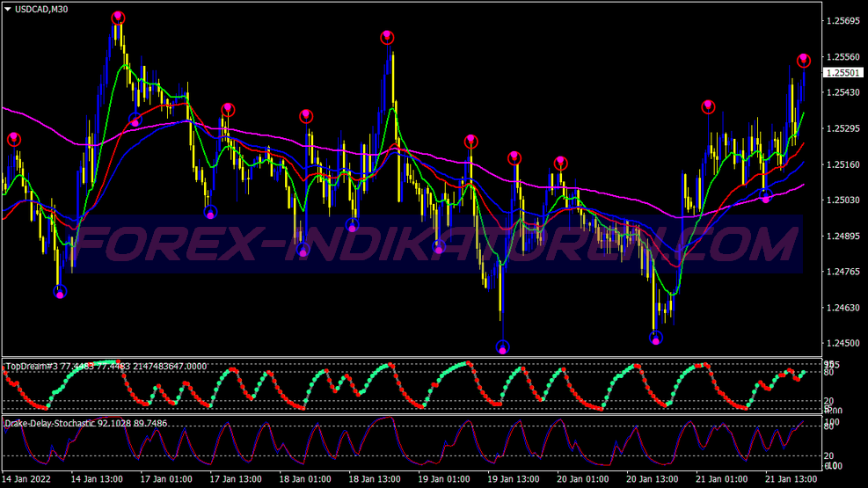This screenshot has height=488, width=868.
Task: Click the 1.24500 level on the price axis
Action: tap(842, 343)
